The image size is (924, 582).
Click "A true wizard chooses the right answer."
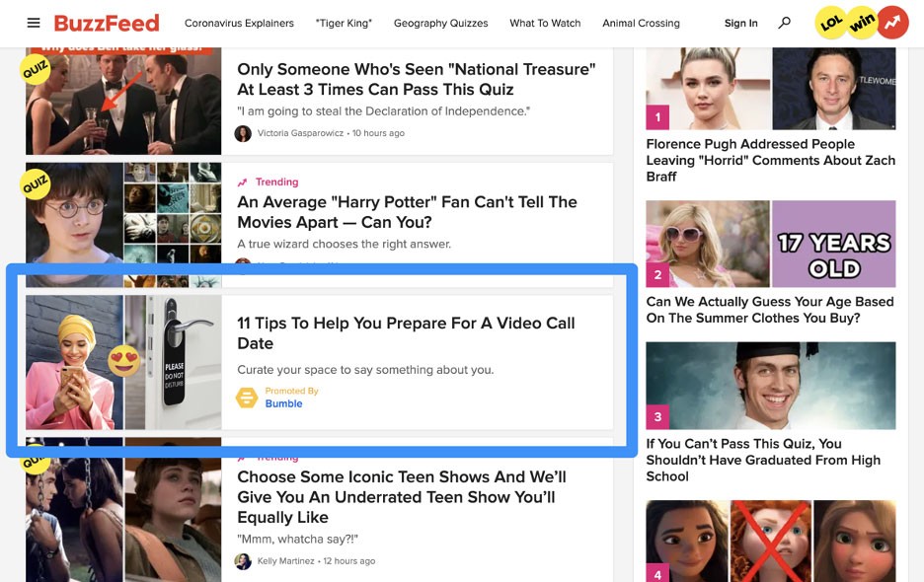pos(345,244)
